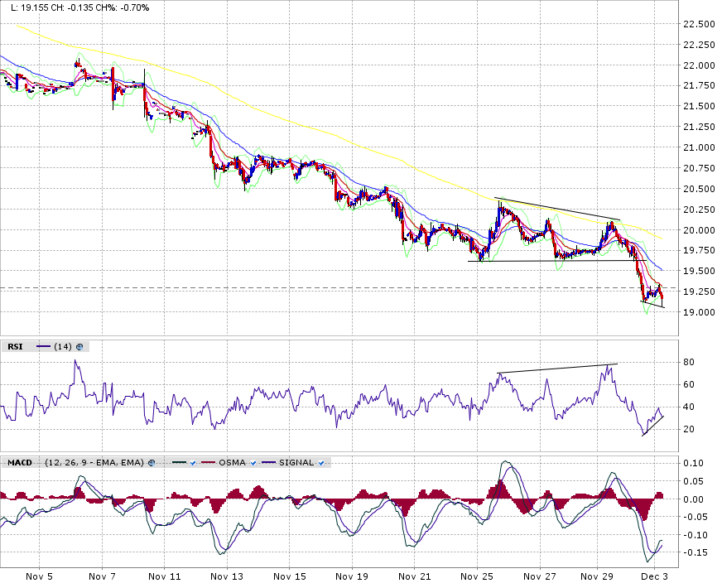Open the RSI indicator settings icon
This screenshot has width=722, height=588.
click(x=79, y=347)
